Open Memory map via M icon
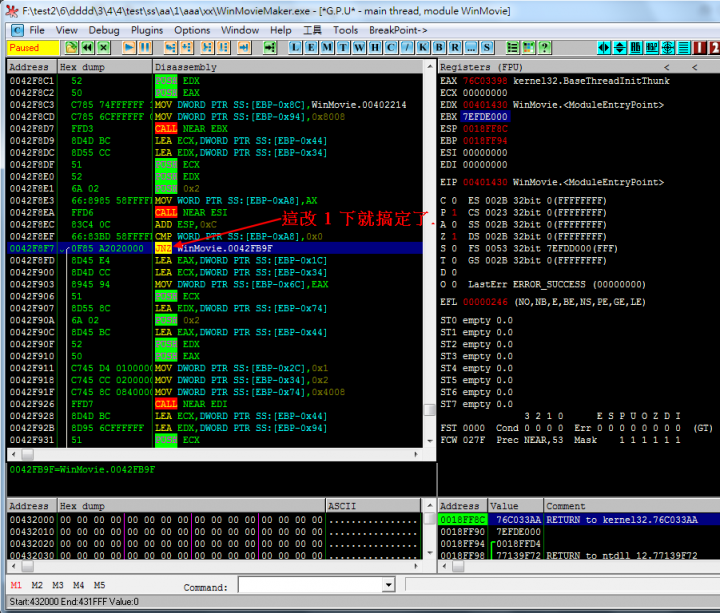720x613 pixels. 327,47
